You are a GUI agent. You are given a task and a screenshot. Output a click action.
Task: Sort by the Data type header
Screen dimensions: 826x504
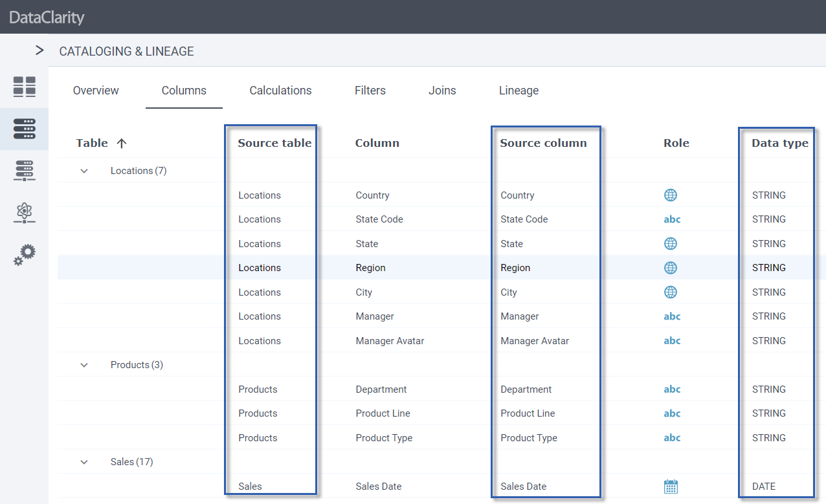(780, 144)
